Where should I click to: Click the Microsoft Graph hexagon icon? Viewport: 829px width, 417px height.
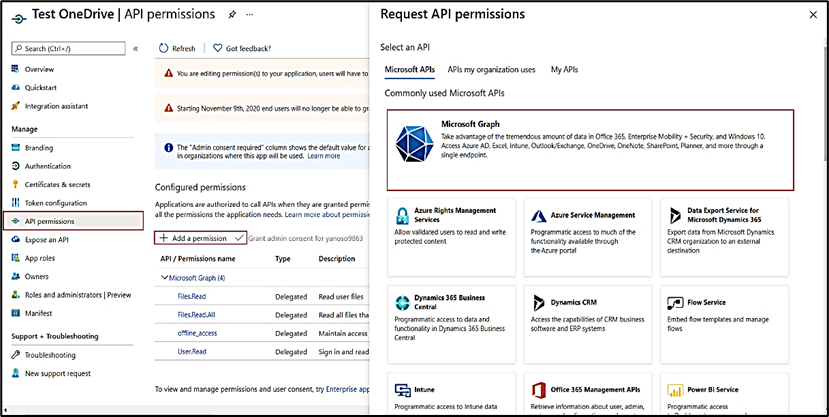tap(414, 146)
